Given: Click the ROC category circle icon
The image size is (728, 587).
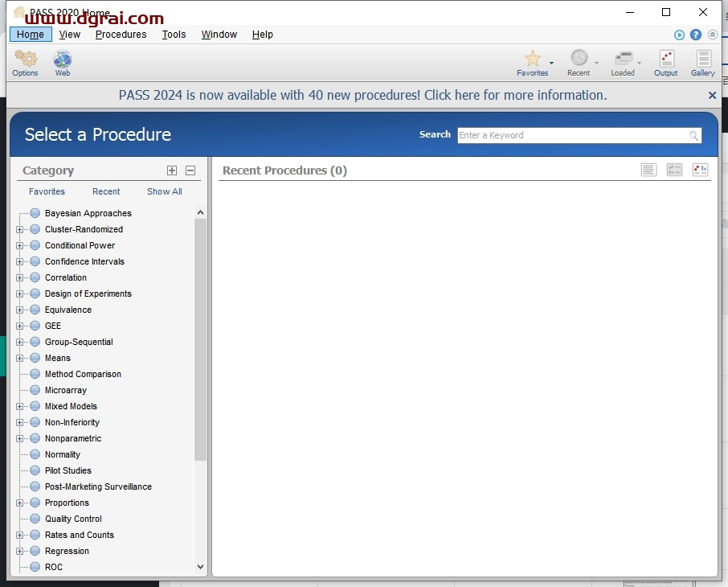Looking at the screenshot, I should (x=35, y=567).
